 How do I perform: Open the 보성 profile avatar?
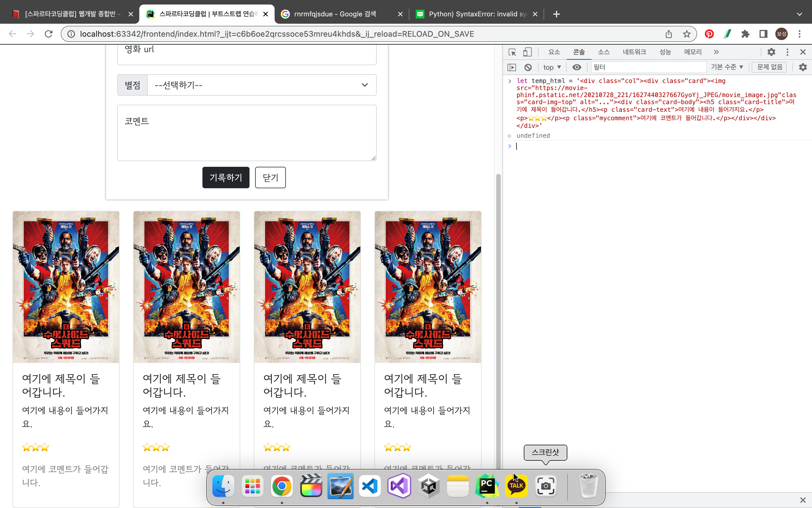[782, 34]
